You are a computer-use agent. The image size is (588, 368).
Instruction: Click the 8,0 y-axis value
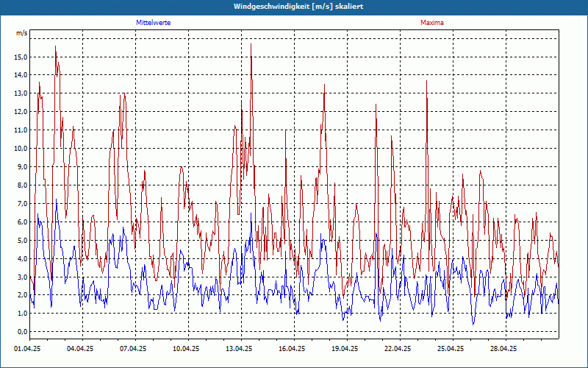coord(23,185)
